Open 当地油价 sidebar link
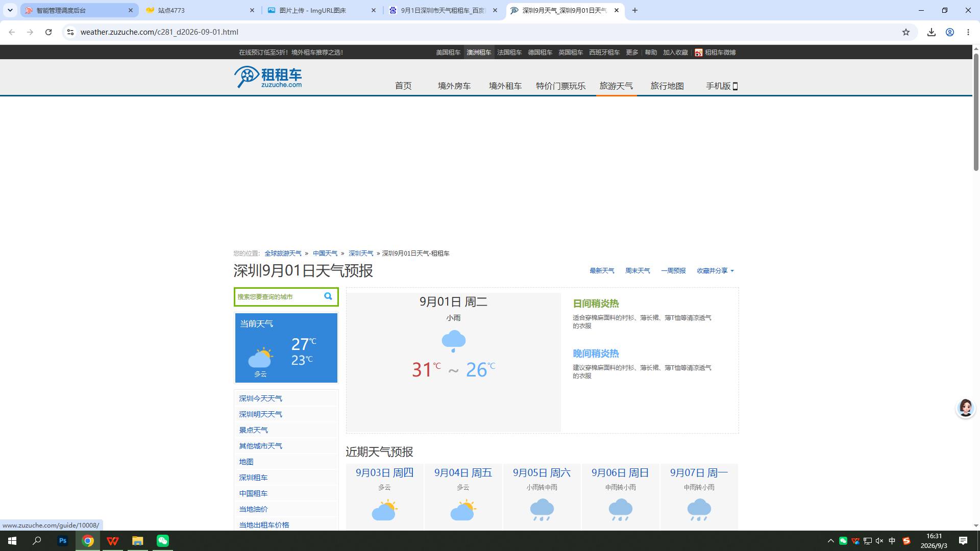Viewport: 980px width, 551px height. pyautogui.click(x=253, y=509)
